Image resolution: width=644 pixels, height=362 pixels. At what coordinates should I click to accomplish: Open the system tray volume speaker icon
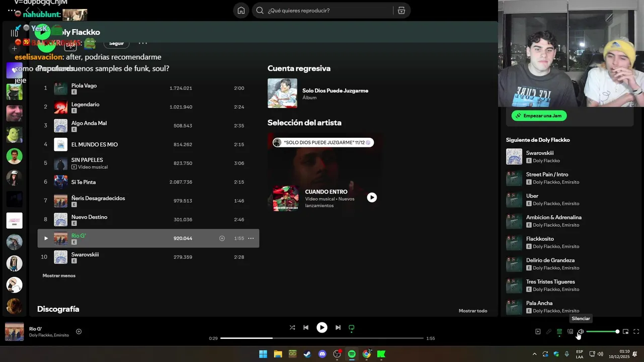(x=600, y=354)
